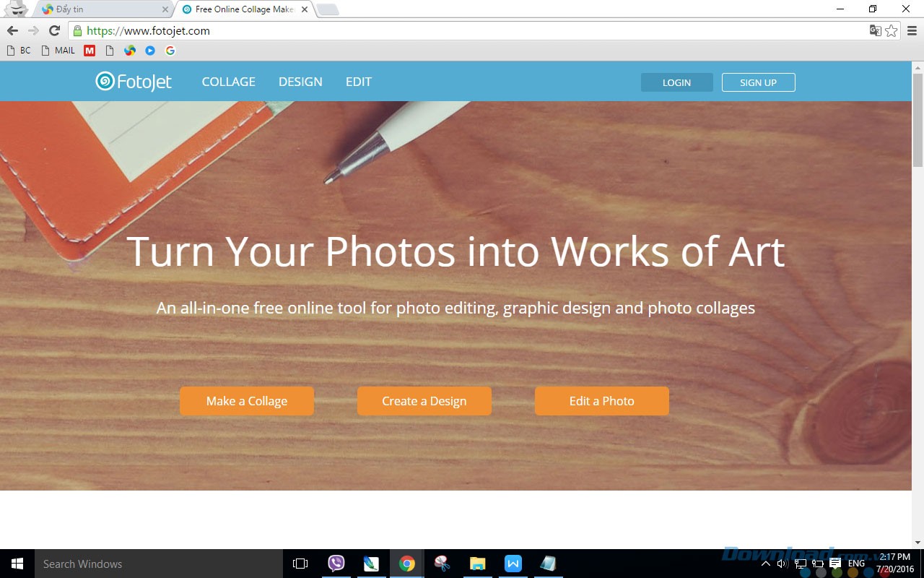Reload the page with the refresh icon
This screenshot has height=578, width=924.
point(54,30)
